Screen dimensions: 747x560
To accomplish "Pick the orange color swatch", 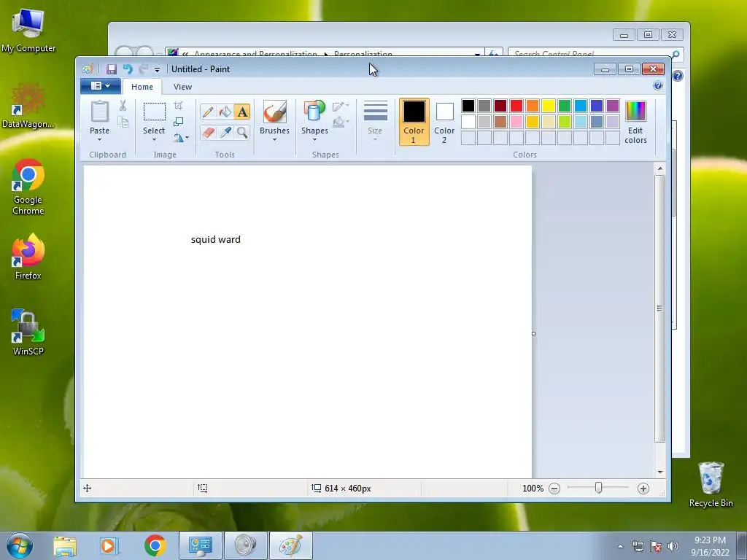I will click(532, 105).
